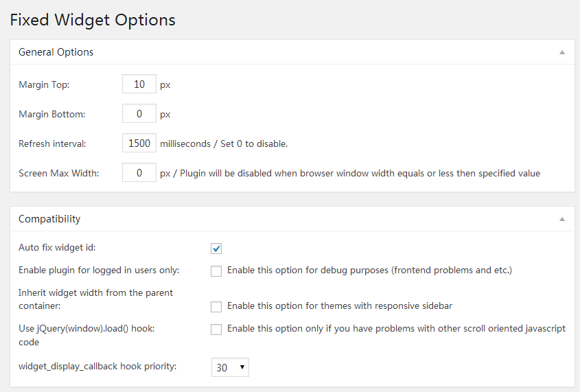The height and width of the screenshot is (392, 580).
Task: Click into the Screen Max Width field
Action: click(139, 173)
